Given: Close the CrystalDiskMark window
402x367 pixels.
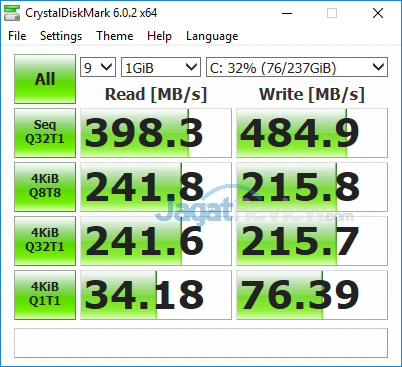Looking at the screenshot, I should coord(378,13).
